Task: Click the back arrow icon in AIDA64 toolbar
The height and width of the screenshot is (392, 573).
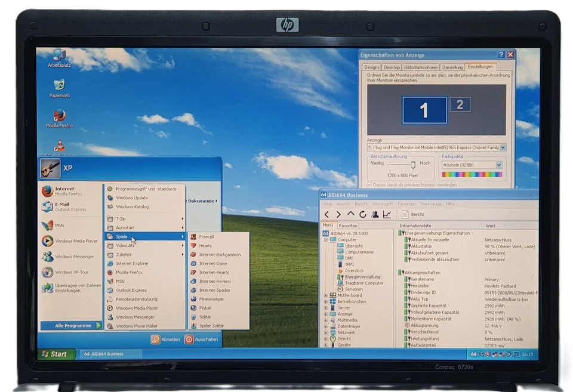Action: pyautogui.click(x=326, y=214)
